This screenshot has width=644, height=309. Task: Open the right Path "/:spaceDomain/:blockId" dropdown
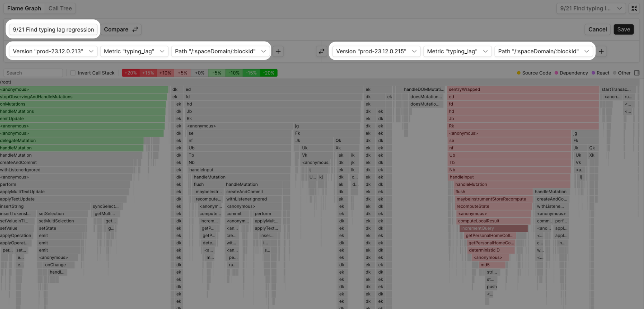tap(544, 51)
